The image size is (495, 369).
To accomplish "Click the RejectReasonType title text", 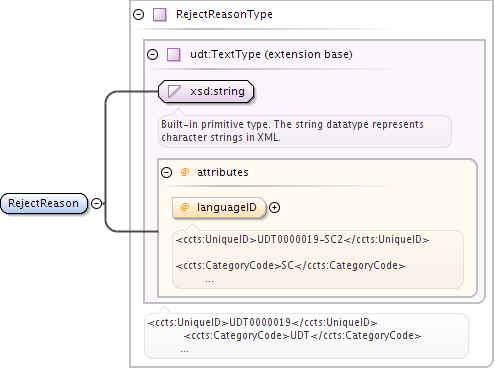I will (224, 14).
